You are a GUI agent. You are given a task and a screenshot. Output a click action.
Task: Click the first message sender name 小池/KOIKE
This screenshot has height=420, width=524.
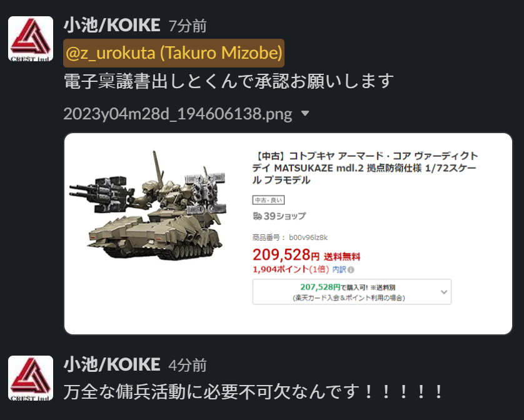(112, 26)
